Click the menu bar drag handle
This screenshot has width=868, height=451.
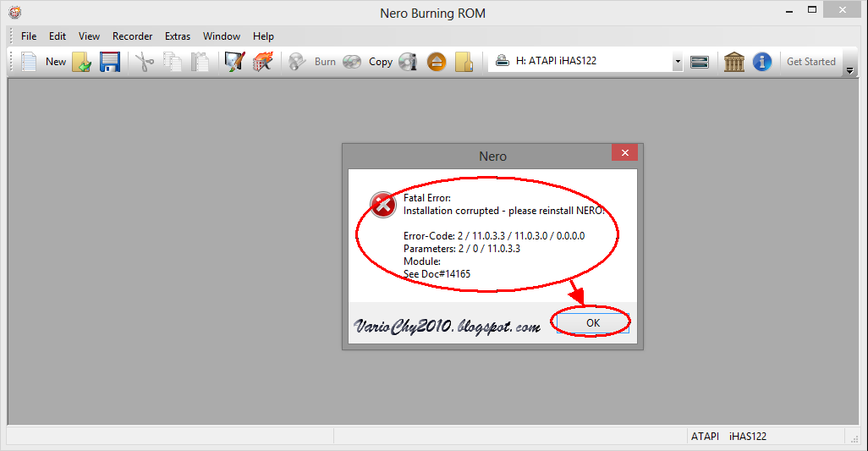tap(11, 36)
